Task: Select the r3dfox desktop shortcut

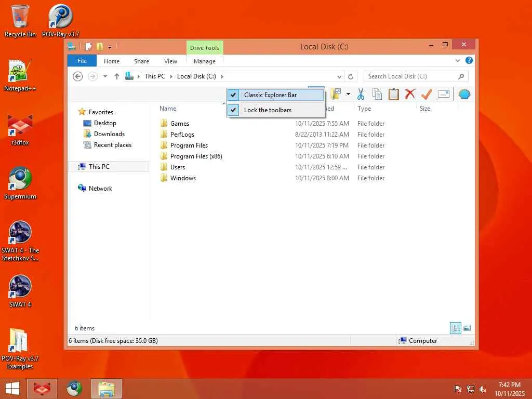Action: (20, 129)
